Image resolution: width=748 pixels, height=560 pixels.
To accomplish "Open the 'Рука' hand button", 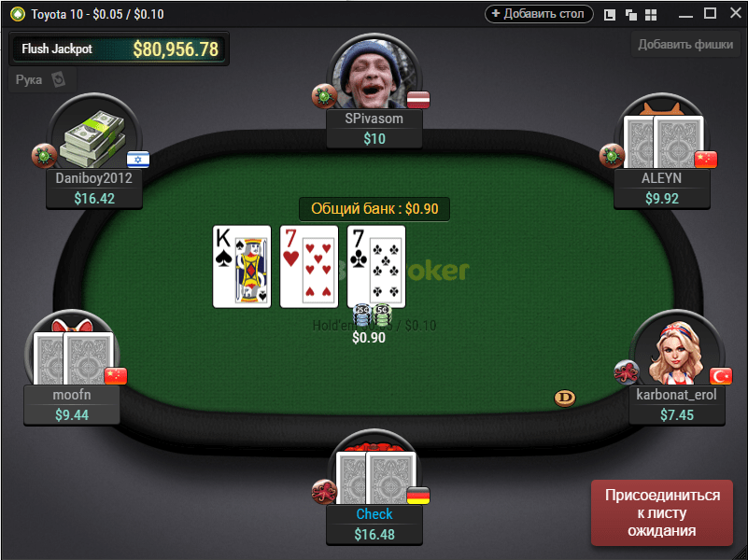I will pos(42,79).
